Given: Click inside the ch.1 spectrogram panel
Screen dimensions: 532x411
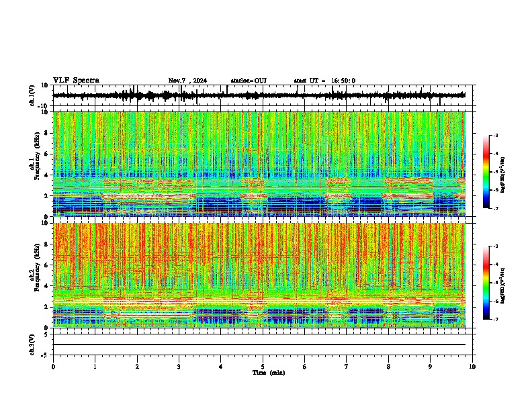Looking at the screenshot, I should [x=259, y=164].
